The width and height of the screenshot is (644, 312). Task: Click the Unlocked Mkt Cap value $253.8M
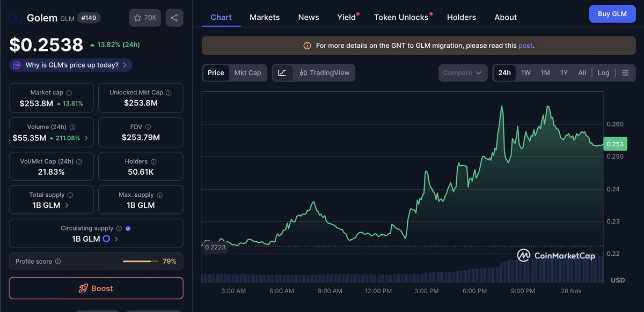pyautogui.click(x=141, y=103)
